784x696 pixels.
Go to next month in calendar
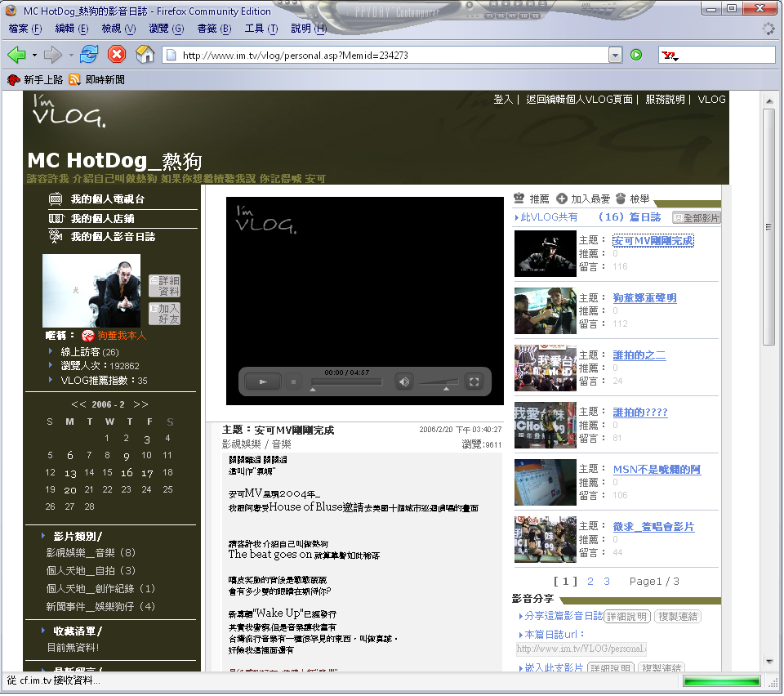[x=141, y=404]
